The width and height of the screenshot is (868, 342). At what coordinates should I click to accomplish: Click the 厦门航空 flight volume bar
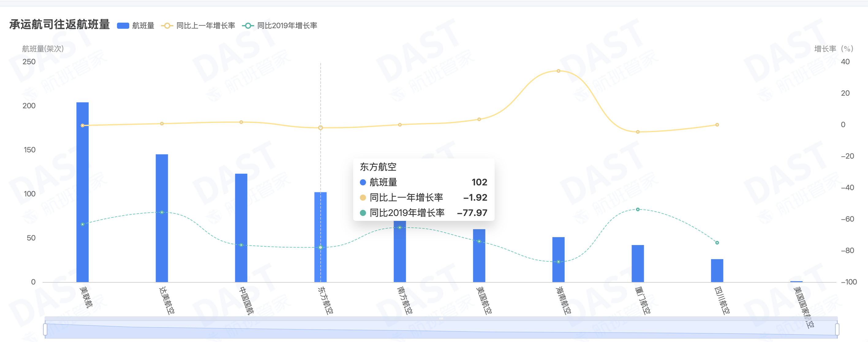coord(638,264)
